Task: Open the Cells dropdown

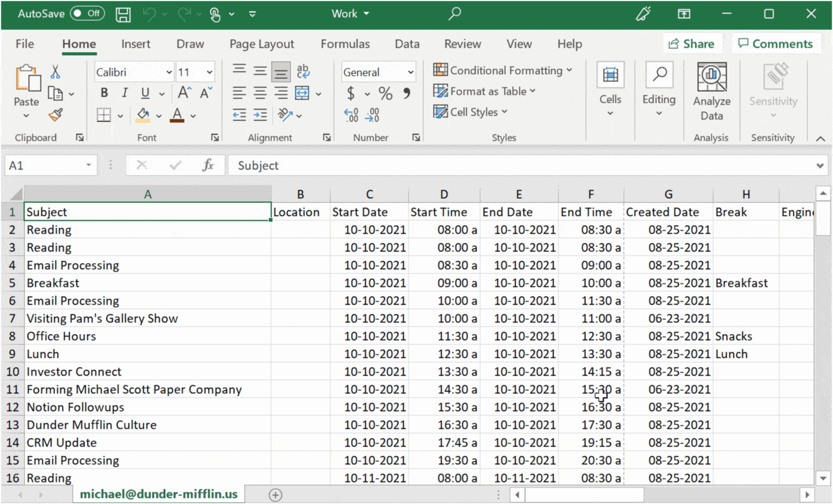Action: [610, 90]
